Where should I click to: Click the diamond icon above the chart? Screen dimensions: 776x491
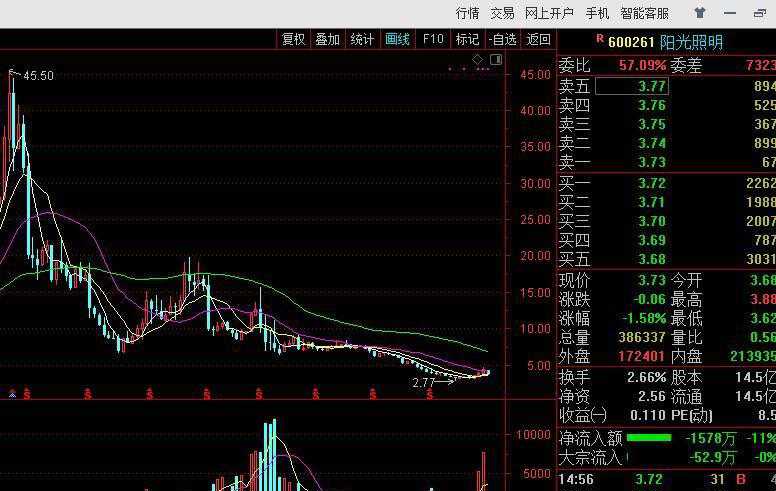(x=478, y=60)
